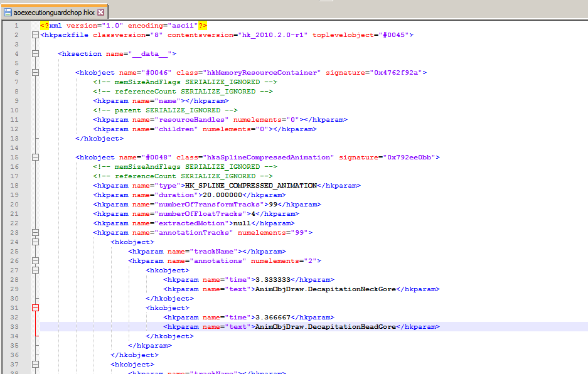The width and height of the screenshot is (588, 374).
Task: Select the aoexecutionguardchop.hkx tab
Action: [54, 13]
